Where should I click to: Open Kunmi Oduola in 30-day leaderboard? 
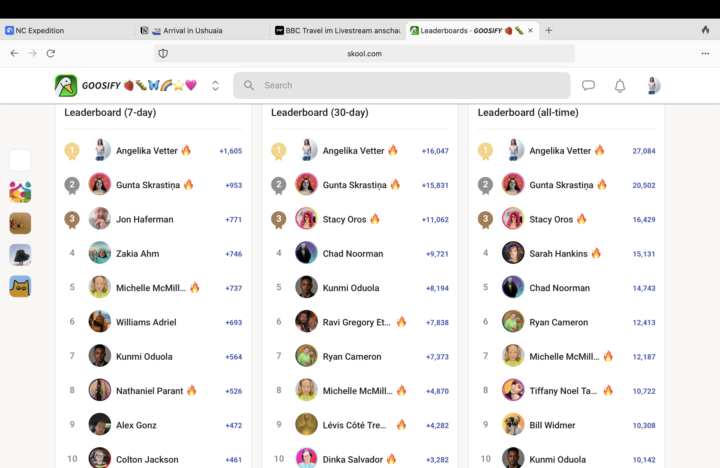pyautogui.click(x=351, y=288)
